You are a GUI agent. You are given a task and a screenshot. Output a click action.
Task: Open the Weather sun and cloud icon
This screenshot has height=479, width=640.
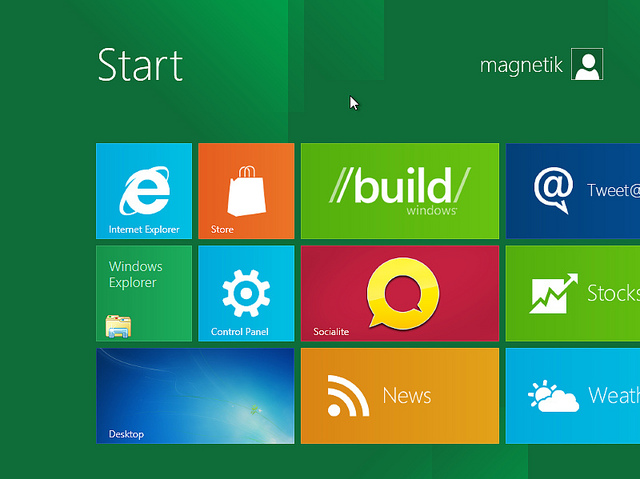click(x=553, y=396)
